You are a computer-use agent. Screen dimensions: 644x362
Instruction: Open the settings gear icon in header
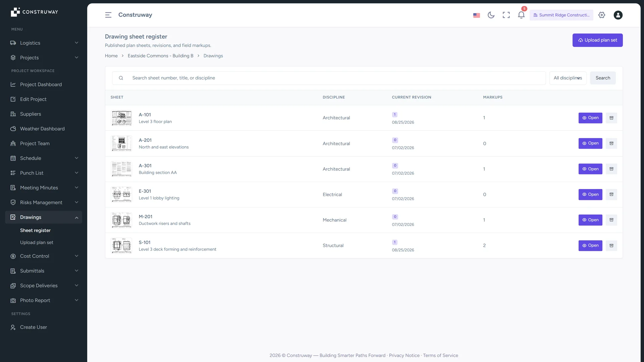602,15
